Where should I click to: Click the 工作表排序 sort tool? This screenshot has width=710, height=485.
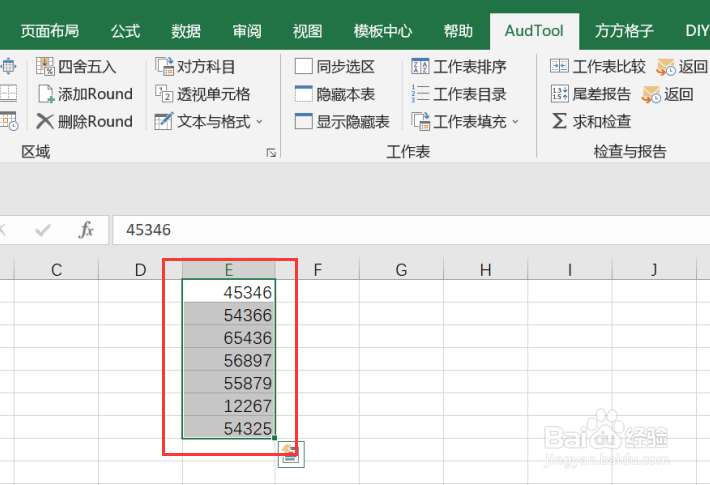tap(459, 67)
